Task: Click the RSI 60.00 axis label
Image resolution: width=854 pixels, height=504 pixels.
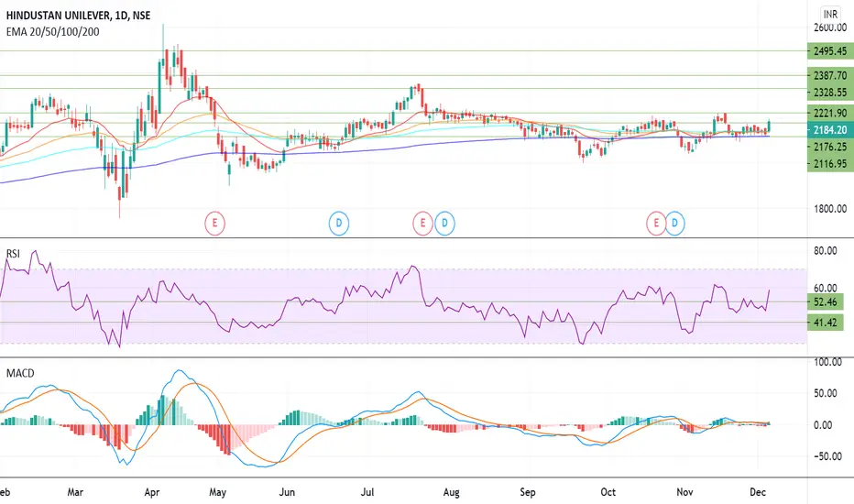Action: 825,288
